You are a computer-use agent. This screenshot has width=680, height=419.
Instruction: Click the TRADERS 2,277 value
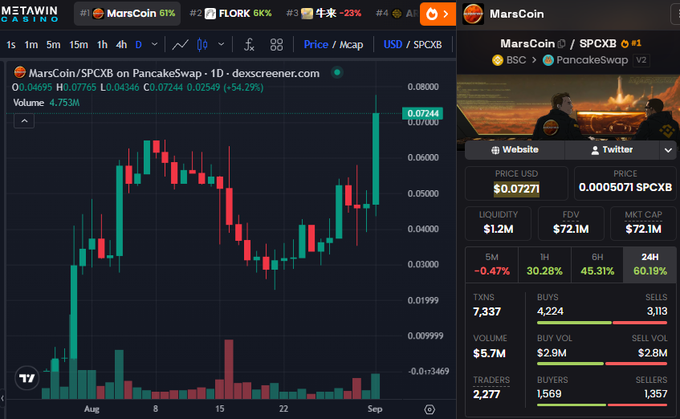(486, 394)
